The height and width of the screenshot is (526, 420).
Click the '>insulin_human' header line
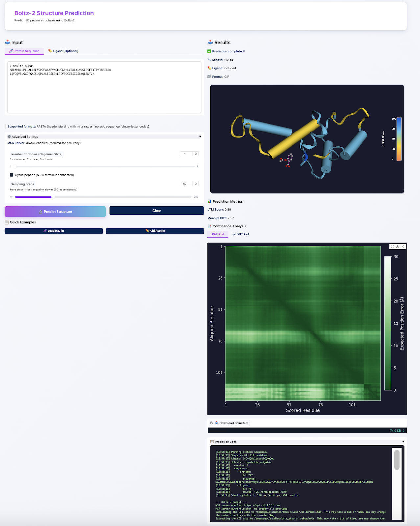point(22,66)
